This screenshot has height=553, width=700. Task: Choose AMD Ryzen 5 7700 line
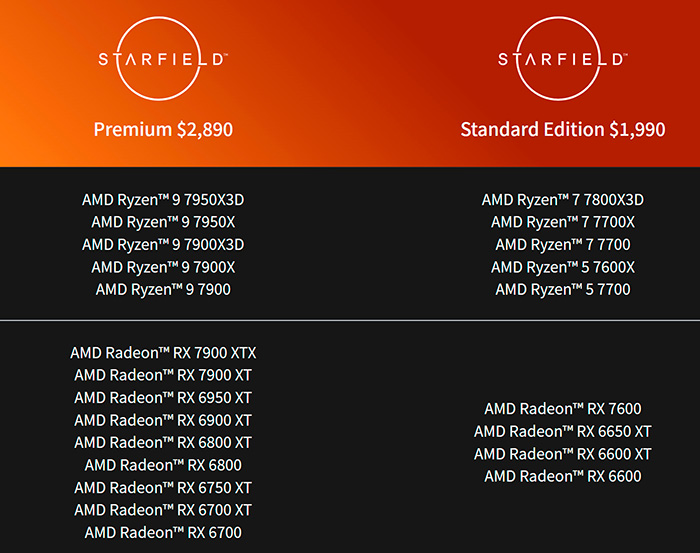tap(562, 290)
